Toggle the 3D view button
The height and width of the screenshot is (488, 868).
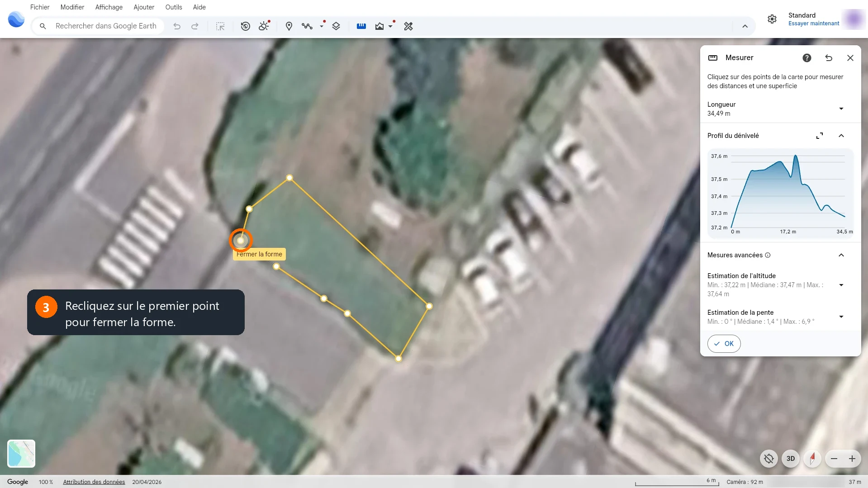point(791,459)
